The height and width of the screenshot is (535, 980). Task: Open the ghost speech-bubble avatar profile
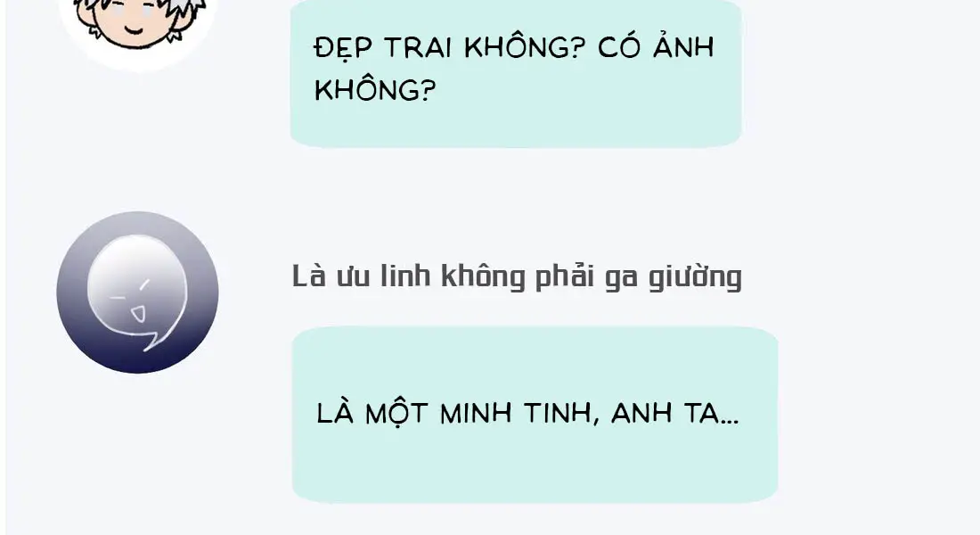click(x=137, y=292)
